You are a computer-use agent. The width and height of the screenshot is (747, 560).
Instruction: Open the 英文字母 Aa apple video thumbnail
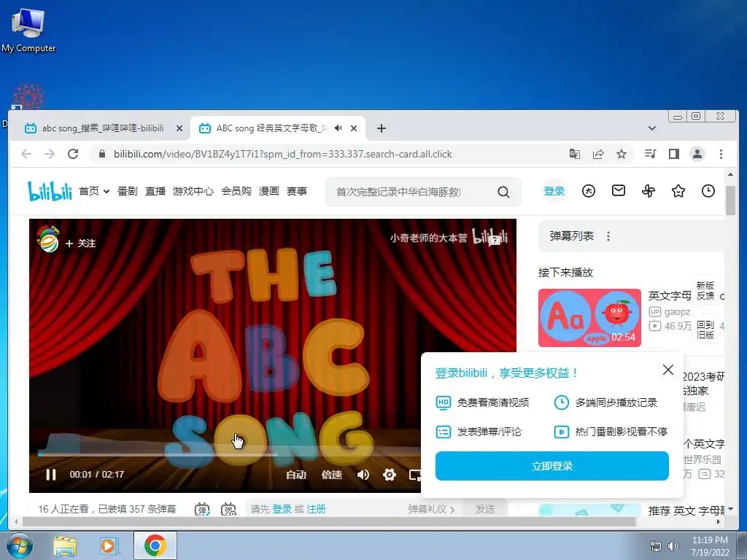(589, 318)
